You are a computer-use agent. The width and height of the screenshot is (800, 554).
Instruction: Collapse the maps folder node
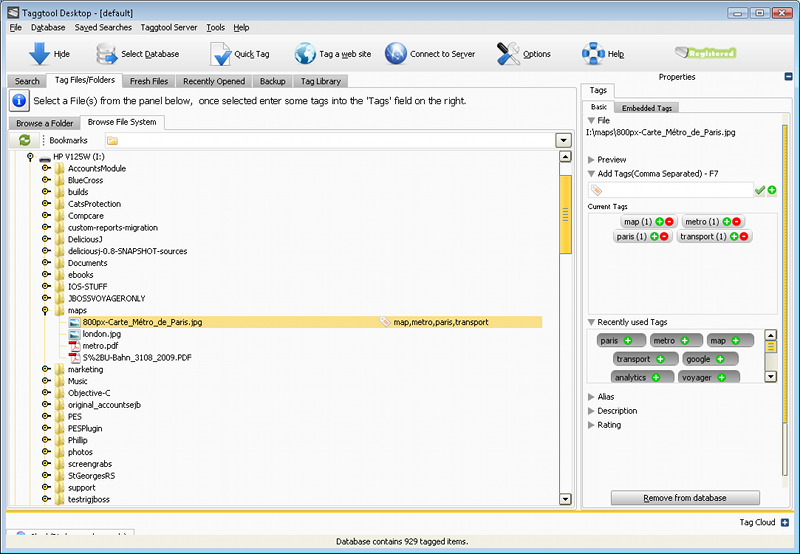45,310
